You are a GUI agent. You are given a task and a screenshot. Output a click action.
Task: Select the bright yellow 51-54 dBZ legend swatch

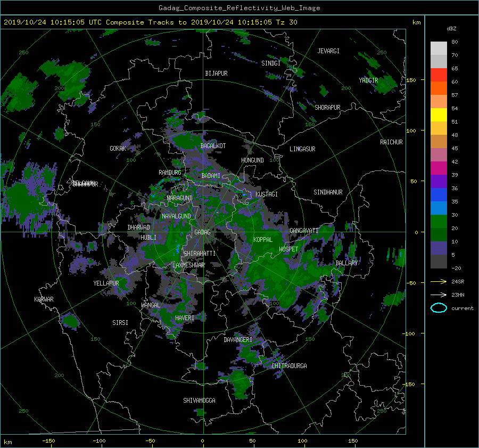tap(439, 115)
